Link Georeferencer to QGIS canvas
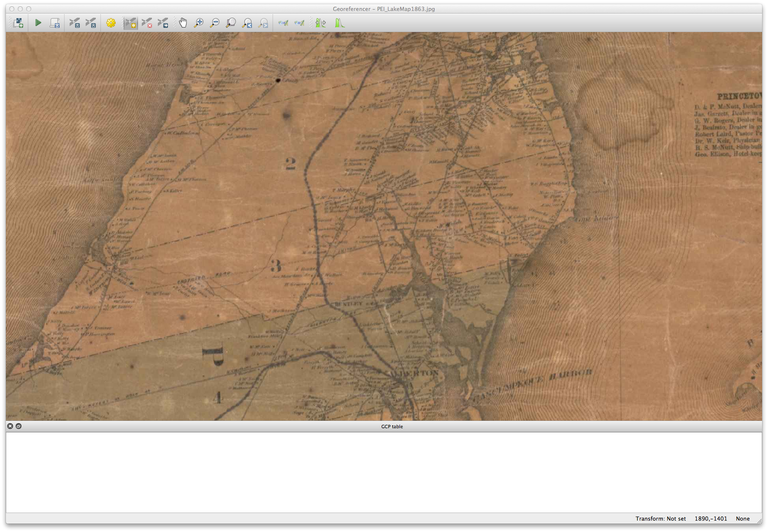 [x=283, y=23]
